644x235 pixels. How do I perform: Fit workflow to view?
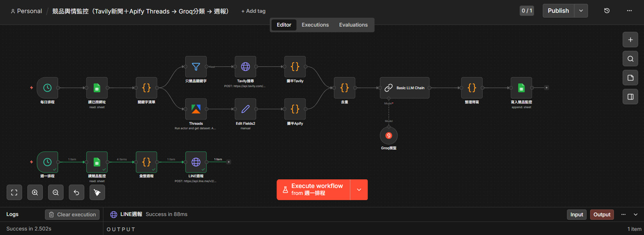[x=14, y=193]
